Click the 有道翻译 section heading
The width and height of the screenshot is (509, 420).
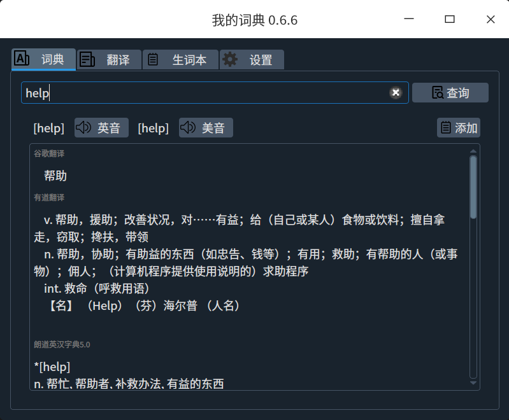click(49, 197)
